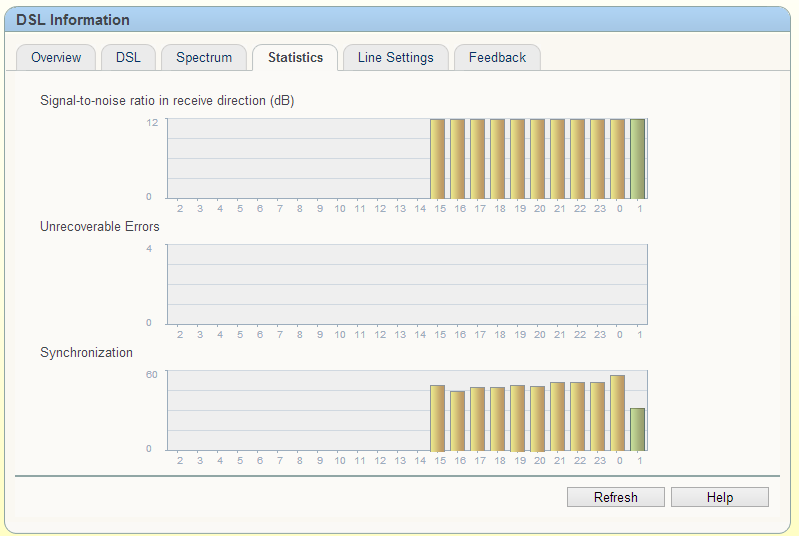Select signal-to-noise bar for hour 0
The height and width of the screenshot is (536, 799).
click(x=618, y=158)
